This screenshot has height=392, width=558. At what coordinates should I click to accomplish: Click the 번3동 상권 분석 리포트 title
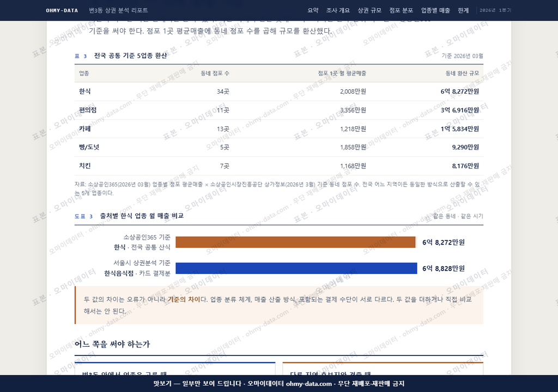[118, 10]
